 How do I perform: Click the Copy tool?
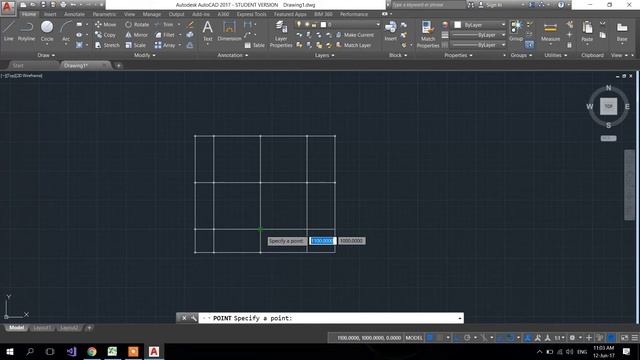pos(106,35)
